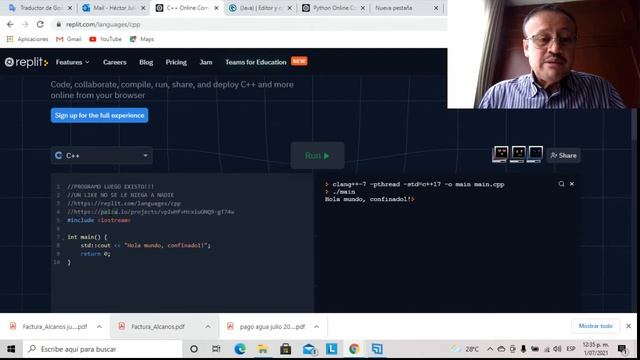
Task: Expand options for Factura_Alcanos.pdf download
Action: click(208, 327)
